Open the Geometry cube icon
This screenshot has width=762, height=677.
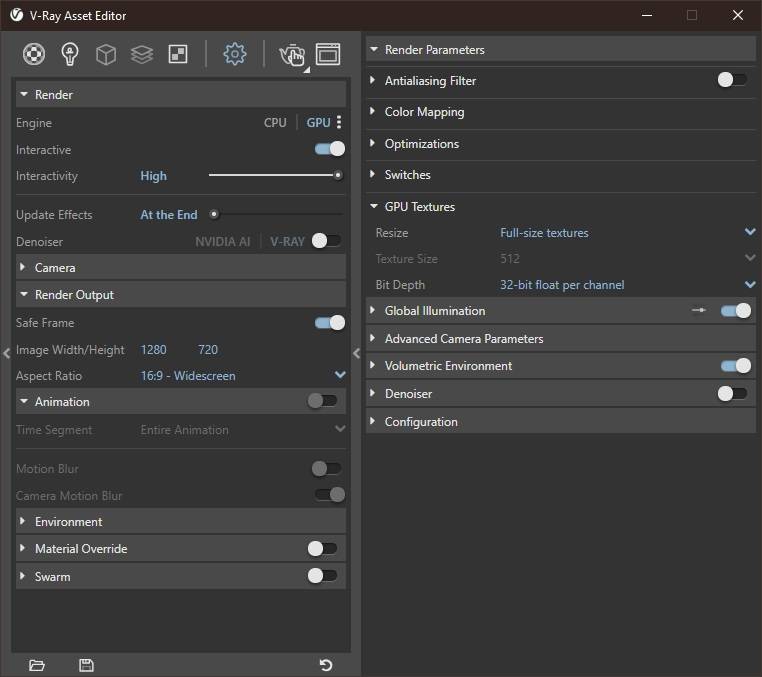pyautogui.click(x=106, y=54)
